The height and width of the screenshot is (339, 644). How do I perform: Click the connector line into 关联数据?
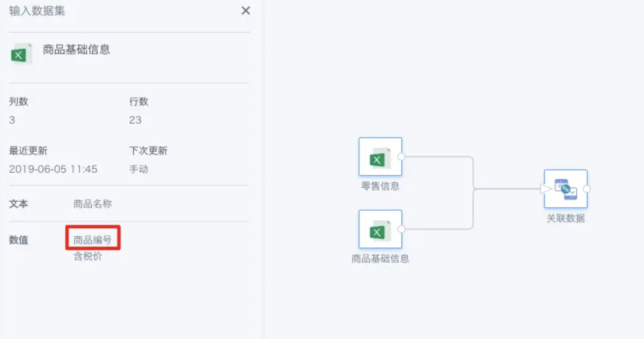tap(507, 189)
